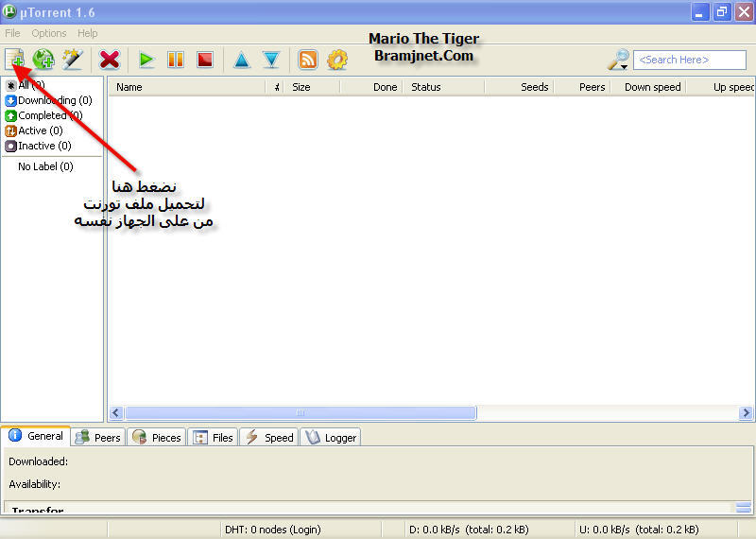Sort by Down speed column header
This screenshot has height=539, width=756.
tap(649, 87)
